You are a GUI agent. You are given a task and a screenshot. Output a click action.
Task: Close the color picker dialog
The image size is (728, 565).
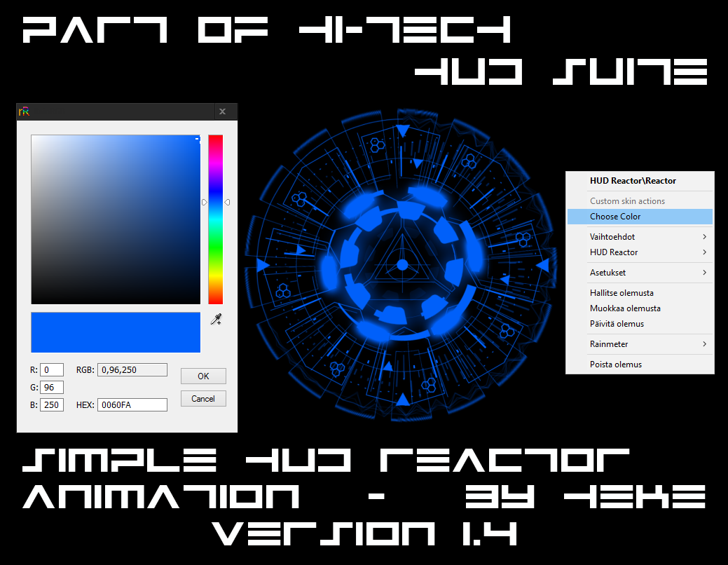click(x=222, y=111)
